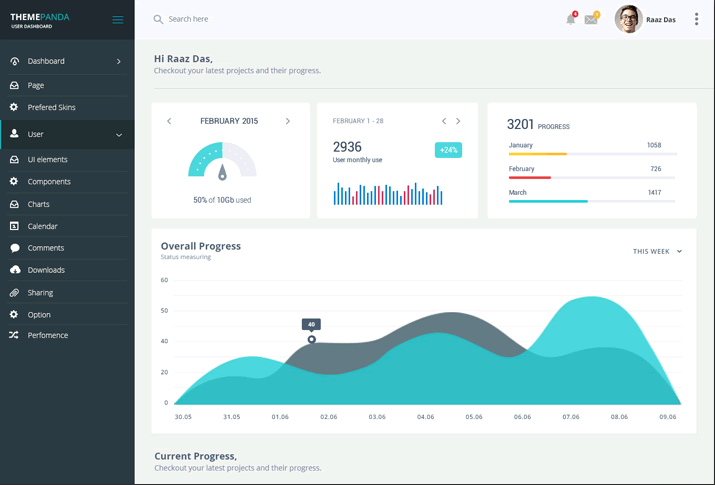Click the search magnifier icon
The image size is (715, 485).
(x=158, y=19)
